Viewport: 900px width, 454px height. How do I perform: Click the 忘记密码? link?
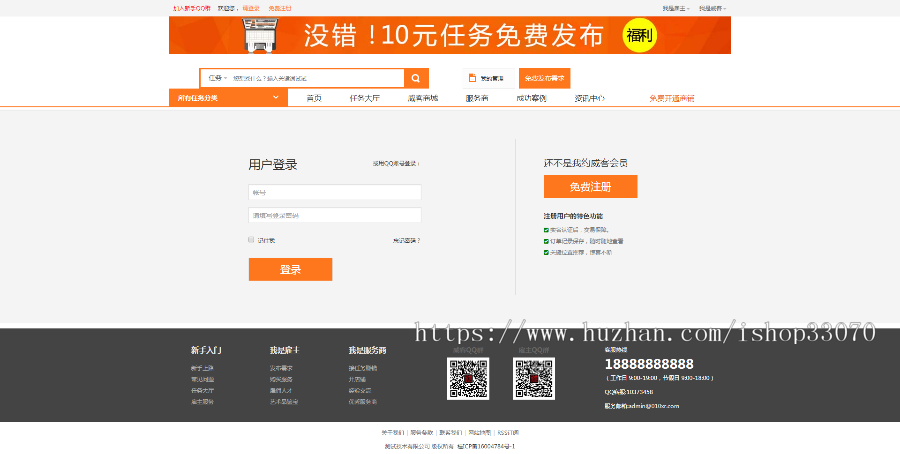(x=406, y=240)
